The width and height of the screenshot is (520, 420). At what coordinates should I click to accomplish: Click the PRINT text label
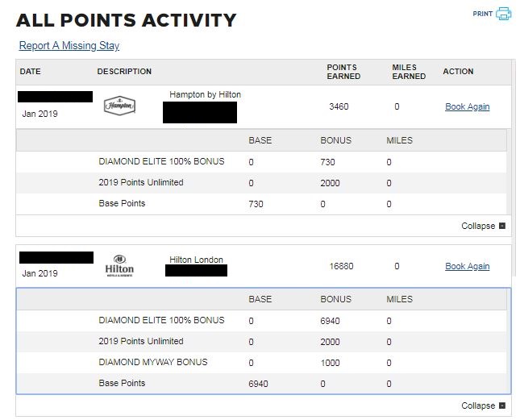482,14
